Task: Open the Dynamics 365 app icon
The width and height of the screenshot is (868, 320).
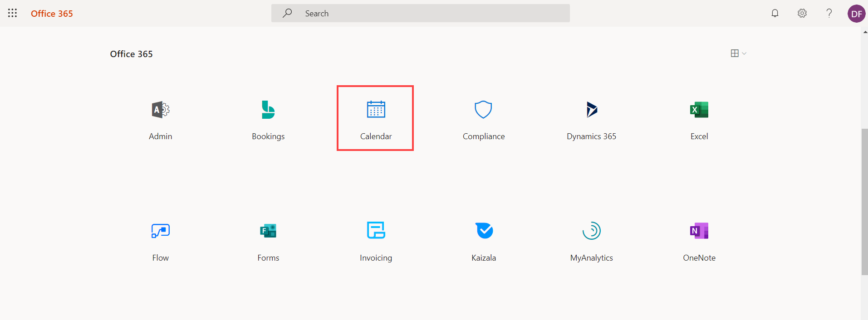Action: point(592,110)
